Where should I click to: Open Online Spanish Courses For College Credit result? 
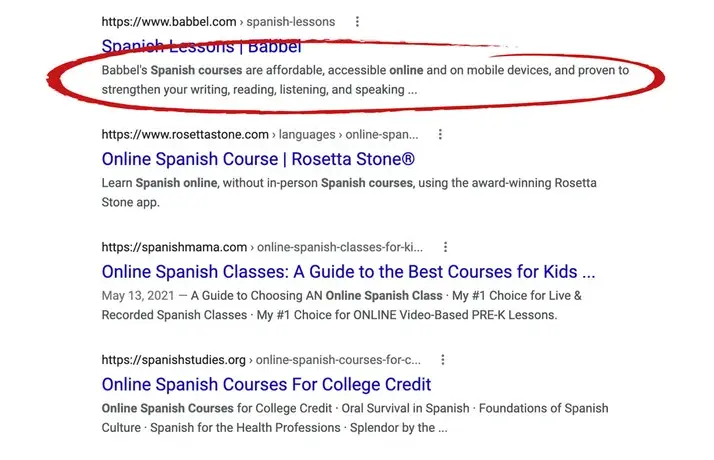click(x=266, y=384)
